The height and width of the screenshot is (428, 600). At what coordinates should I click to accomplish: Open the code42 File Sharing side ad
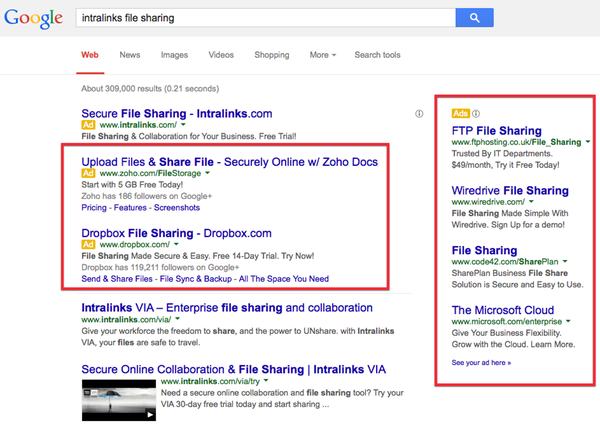[484, 250]
